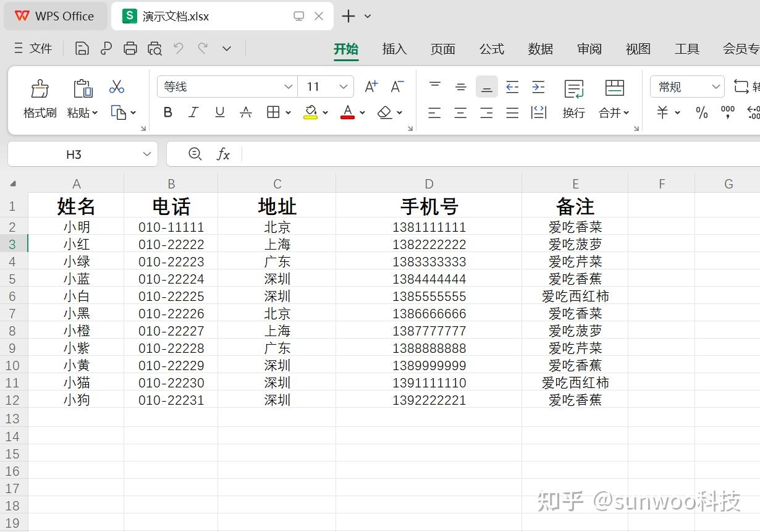The image size is (760, 532).
Task: Toggle italic formatting
Action: 193,112
